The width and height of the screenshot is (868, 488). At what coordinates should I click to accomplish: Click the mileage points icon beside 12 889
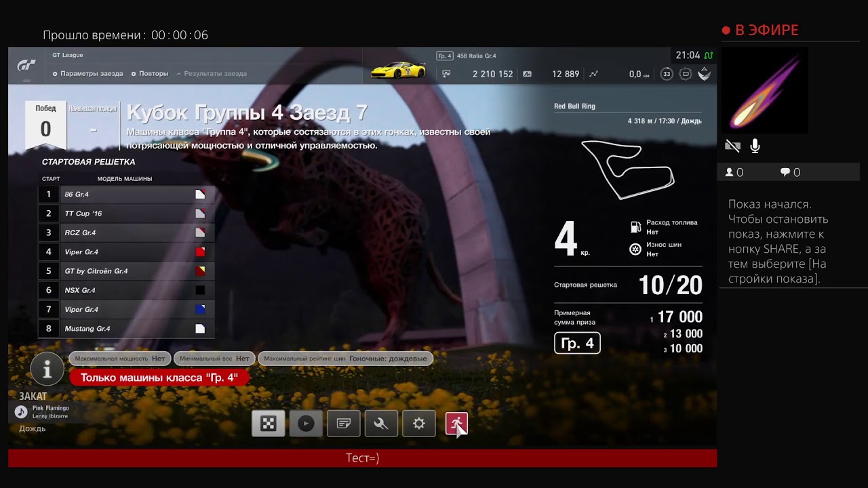pyautogui.click(x=528, y=74)
